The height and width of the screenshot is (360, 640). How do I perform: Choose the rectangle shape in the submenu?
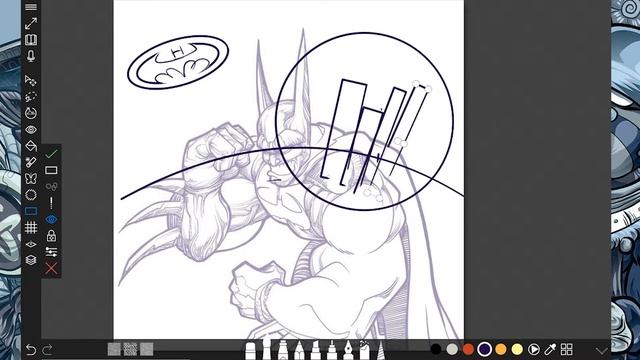coord(51,170)
